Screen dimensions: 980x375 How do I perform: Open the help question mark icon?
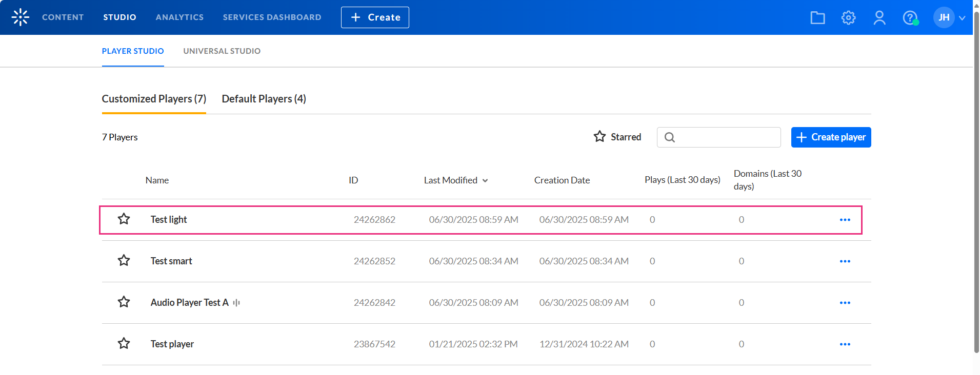click(x=910, y=18)
